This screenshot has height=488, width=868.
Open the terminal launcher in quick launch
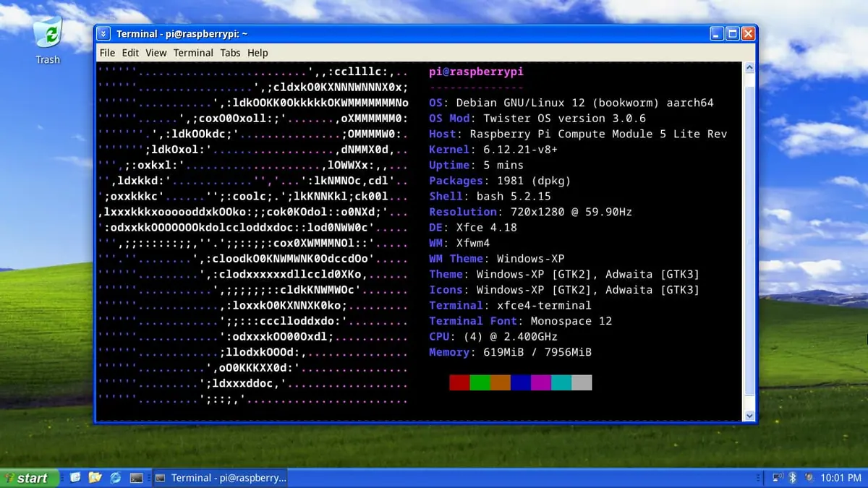(x=135, y=478)
